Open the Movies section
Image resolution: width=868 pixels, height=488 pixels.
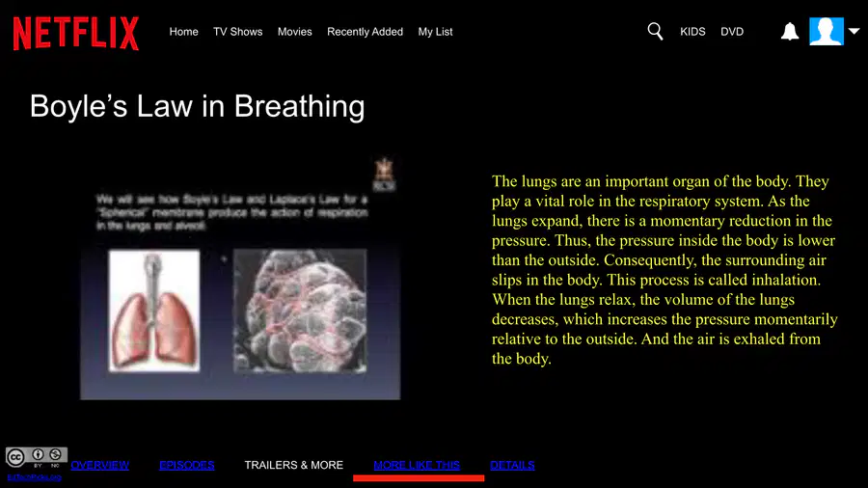[294, 32]
